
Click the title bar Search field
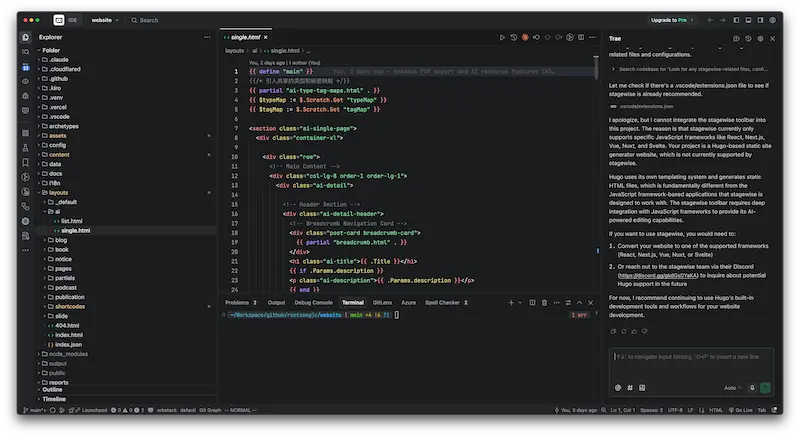click(144, 20)
